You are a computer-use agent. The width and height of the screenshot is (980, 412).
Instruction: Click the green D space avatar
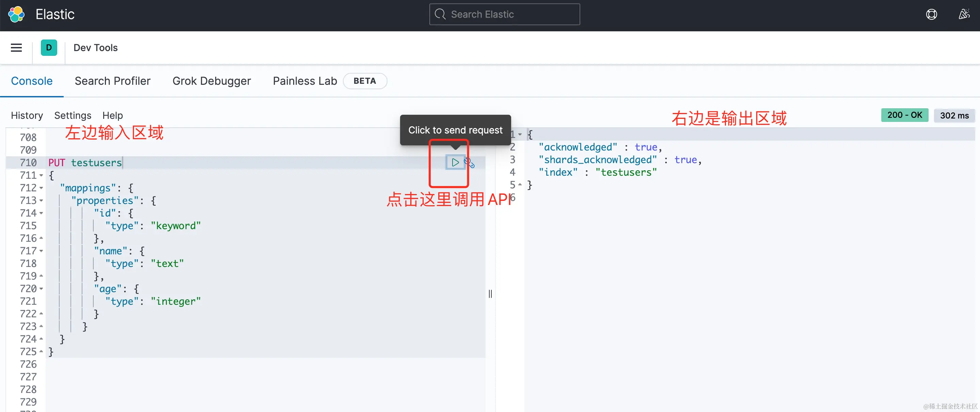(49, 48)
